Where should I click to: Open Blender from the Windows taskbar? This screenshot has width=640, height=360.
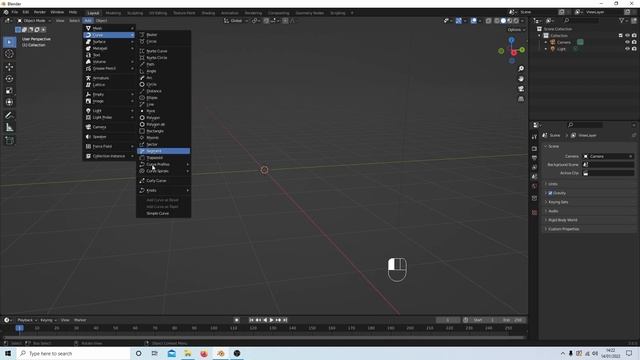[220, 353]
